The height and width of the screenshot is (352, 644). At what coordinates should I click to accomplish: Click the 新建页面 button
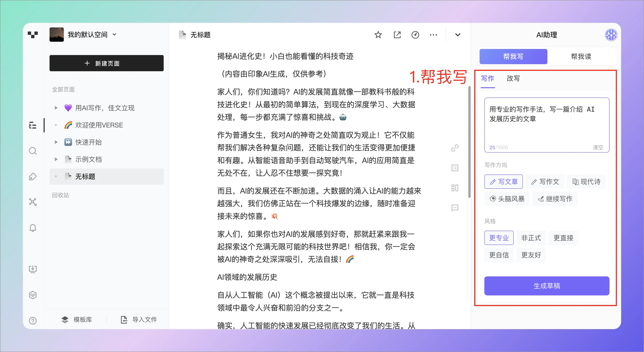107,63
